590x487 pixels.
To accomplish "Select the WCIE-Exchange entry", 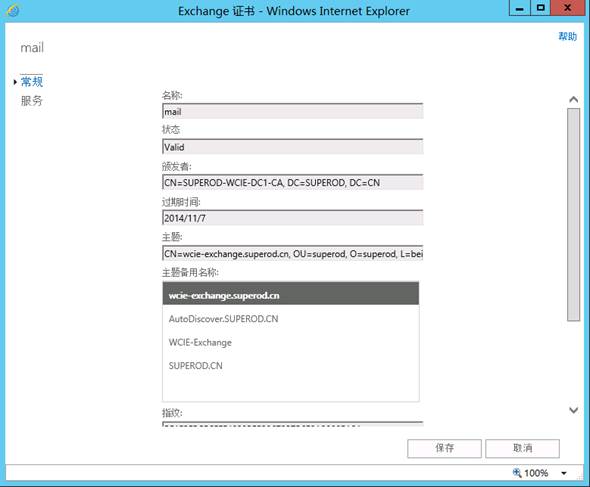I will pos(291,342).
